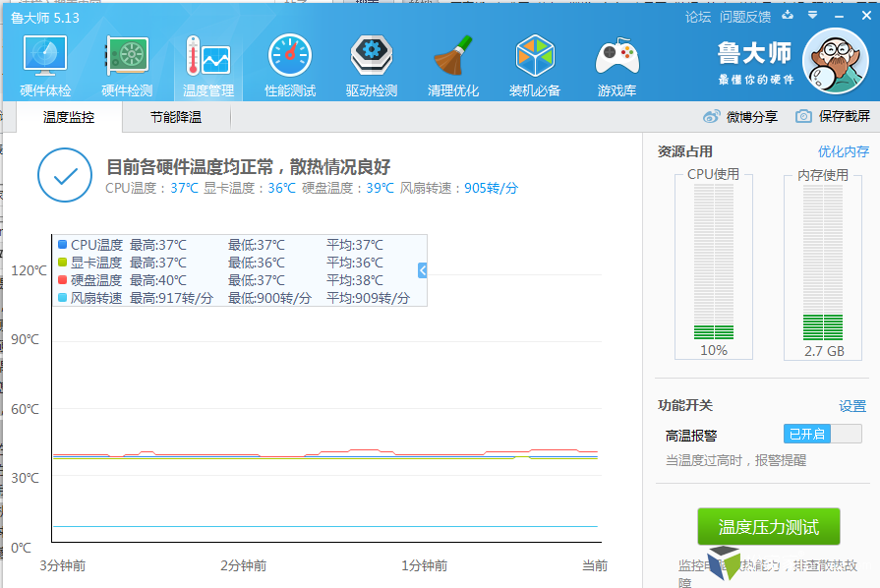Open the 驱动检测 driver detection icon

(371, 65)
